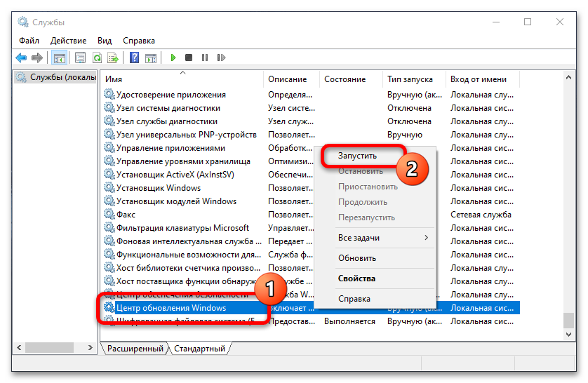Click gear icon of Управление приложениями
Image resolution: width=588 pixels, height=383 pixels.
tap(109, 147)
